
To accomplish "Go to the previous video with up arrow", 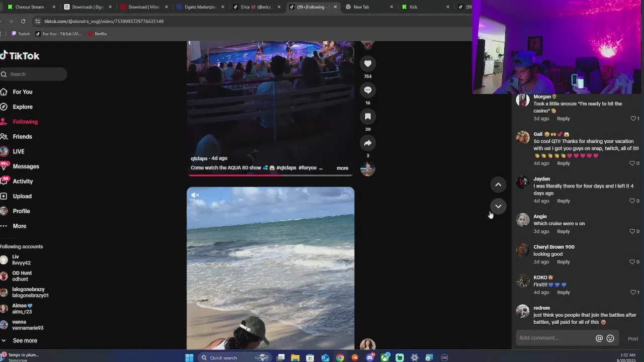I will (x=498, y=185).
